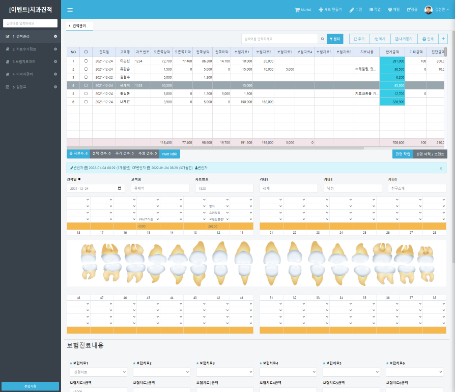Click the sidebar search input field
The width and height of the screenshot is (455, 392).
click(30, 23)
